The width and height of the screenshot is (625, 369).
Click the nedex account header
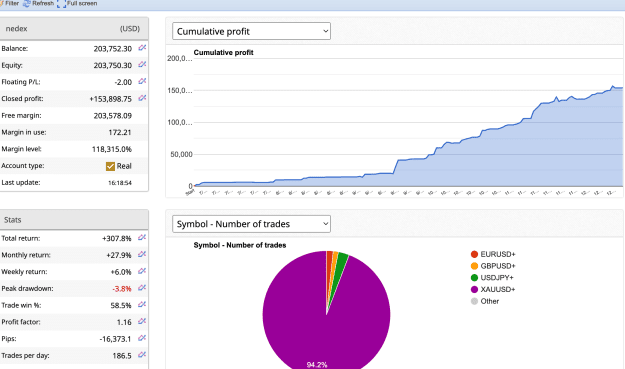tap(74, 29)
